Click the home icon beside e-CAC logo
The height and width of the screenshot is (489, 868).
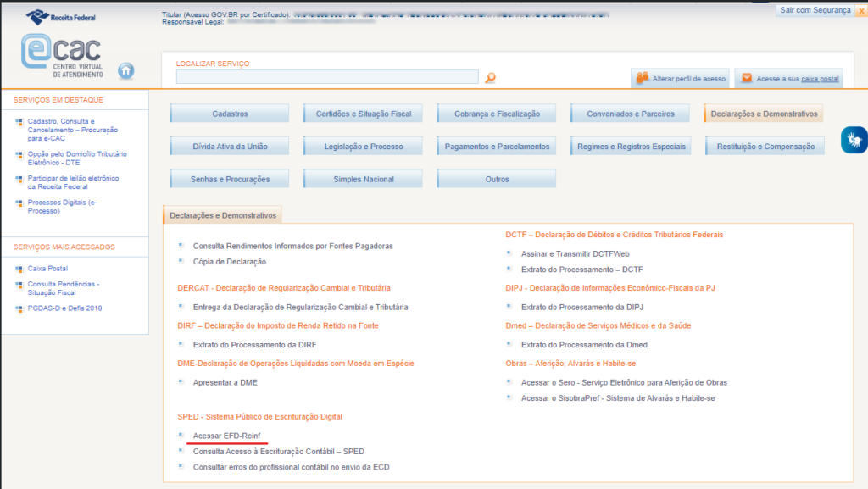pyautogui.click(x=126, y=71)
